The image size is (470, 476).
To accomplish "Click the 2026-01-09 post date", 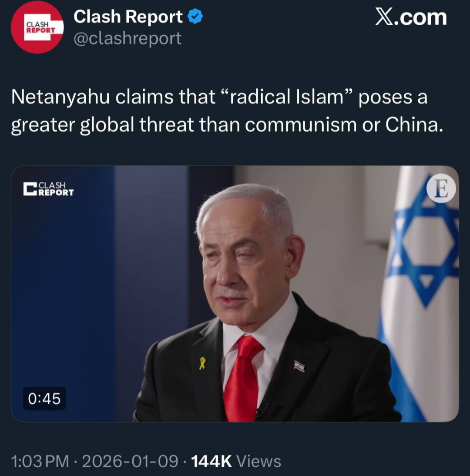I will click(130, 461).
